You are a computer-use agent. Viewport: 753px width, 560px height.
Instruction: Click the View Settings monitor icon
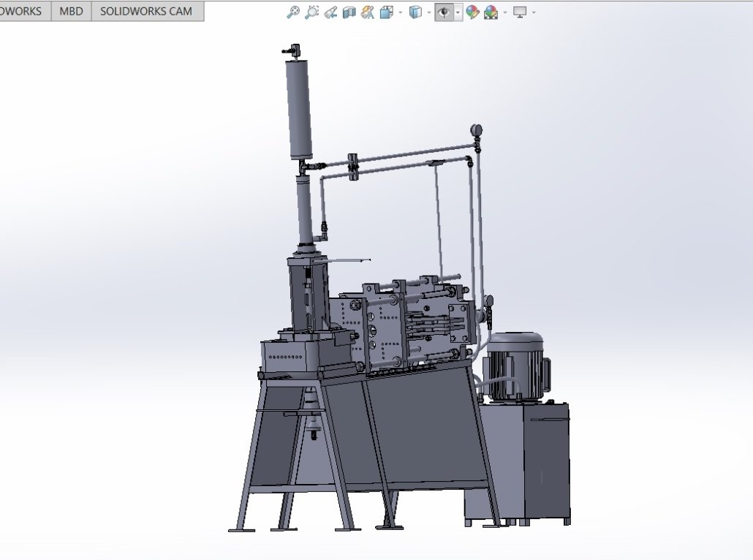520,12
